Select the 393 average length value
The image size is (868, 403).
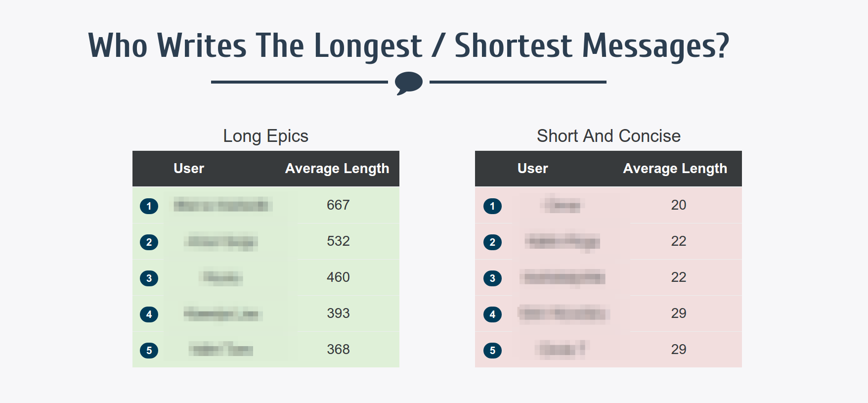[338, 313]
